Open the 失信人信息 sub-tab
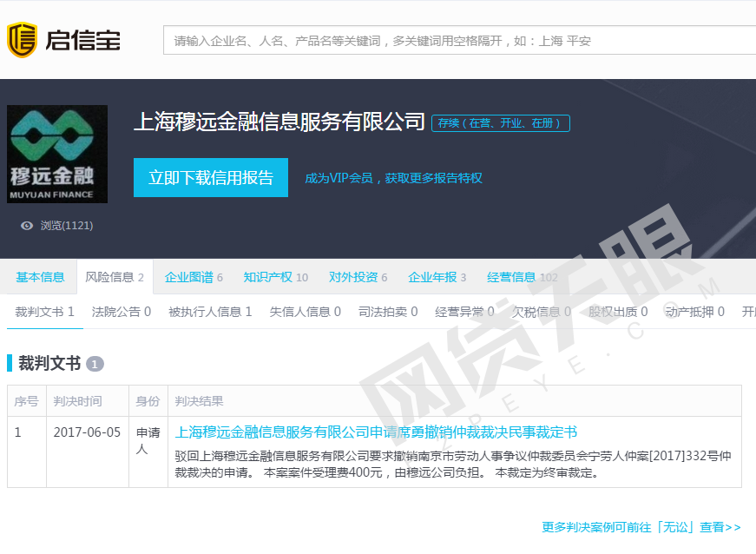Image resolution: width=756 pixels, height=554 pixels. [x=306, y=312]
